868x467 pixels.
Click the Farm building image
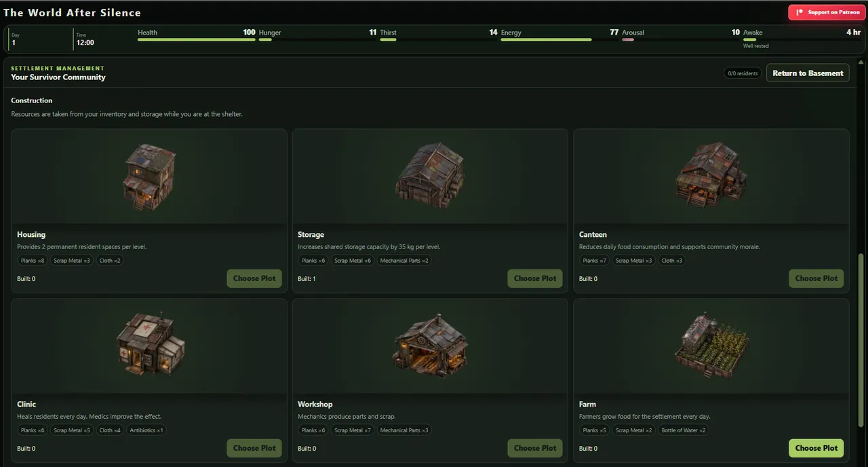coord(712,345)
